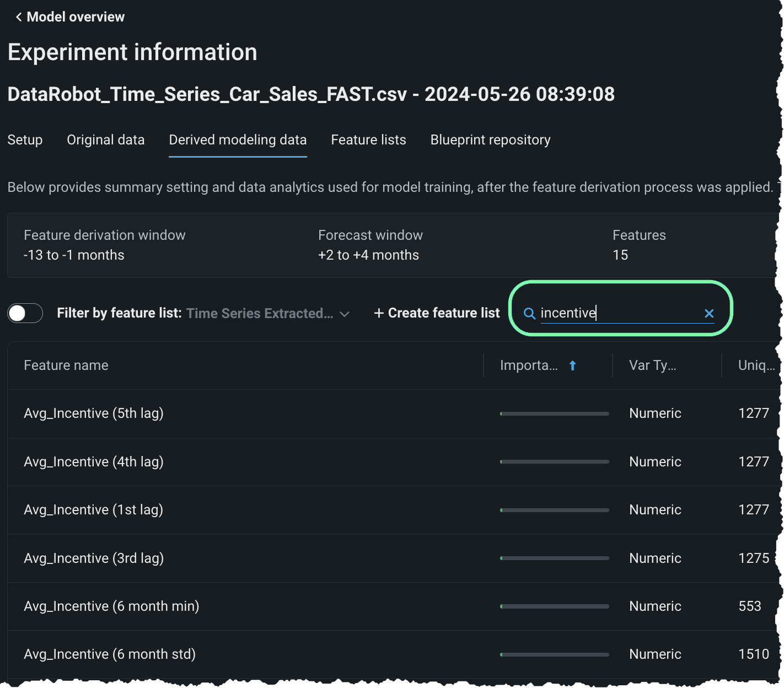This screenshot has width=784, height=688.
Task: Click the plus icon for Create feature list
Action: click(379, 313)
